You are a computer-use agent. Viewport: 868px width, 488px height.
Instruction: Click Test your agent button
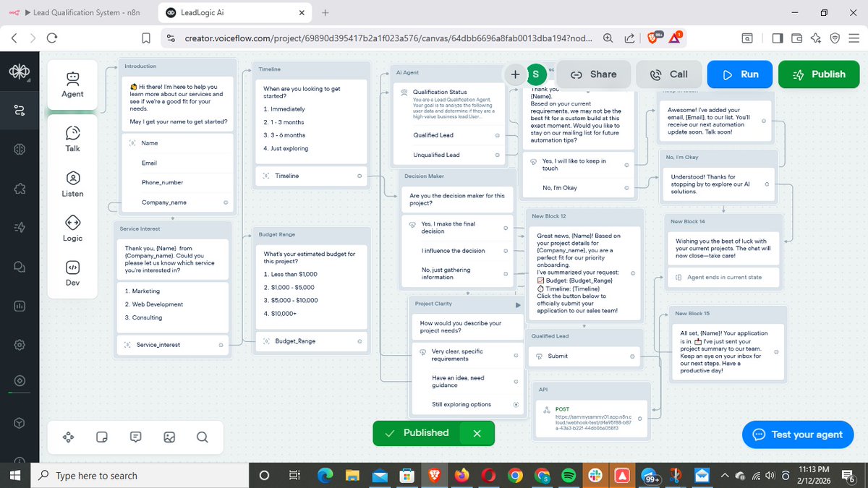(798, 435)
